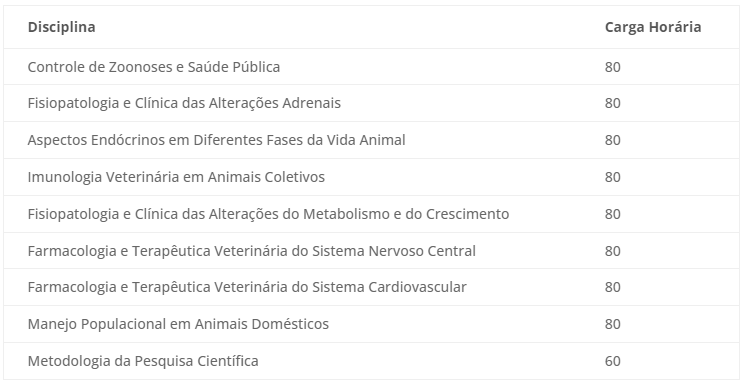Click 80 hours value for Aspectos Endócrinos
745x380 pixels.
(x=612, y=141)
